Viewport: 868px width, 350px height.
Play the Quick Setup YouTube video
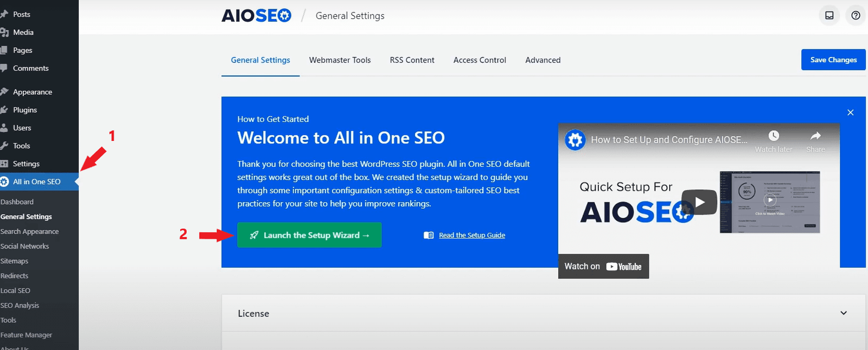click(699, 202)
